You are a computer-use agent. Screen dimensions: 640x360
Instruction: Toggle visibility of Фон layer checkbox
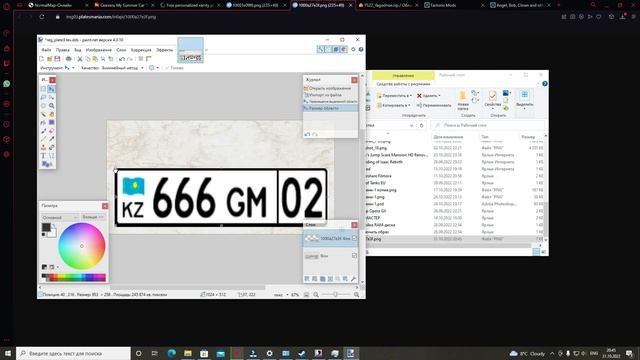pyautogui.click(x=354, y=256)
